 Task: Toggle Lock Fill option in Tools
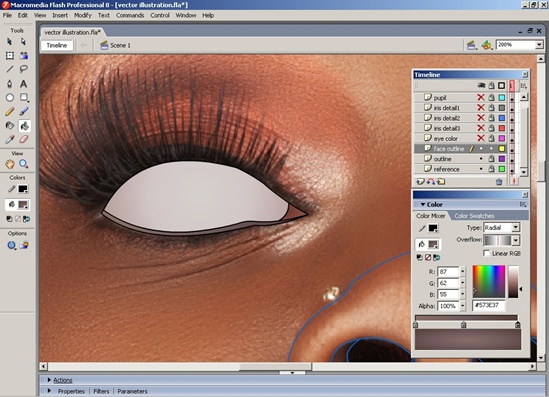(24, 245)
